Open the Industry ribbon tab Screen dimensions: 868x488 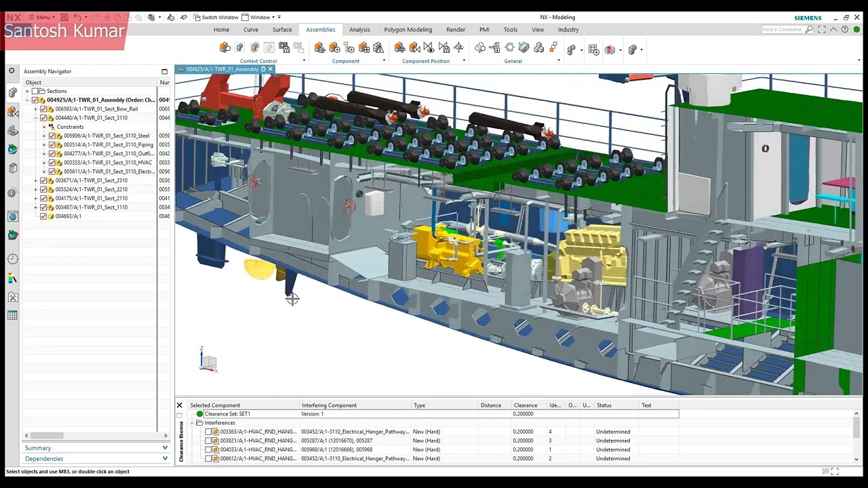(x=568, y=30)
